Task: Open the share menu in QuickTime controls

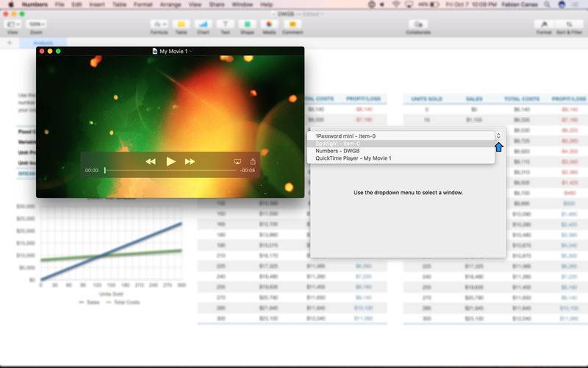Action: click(253, 161)
